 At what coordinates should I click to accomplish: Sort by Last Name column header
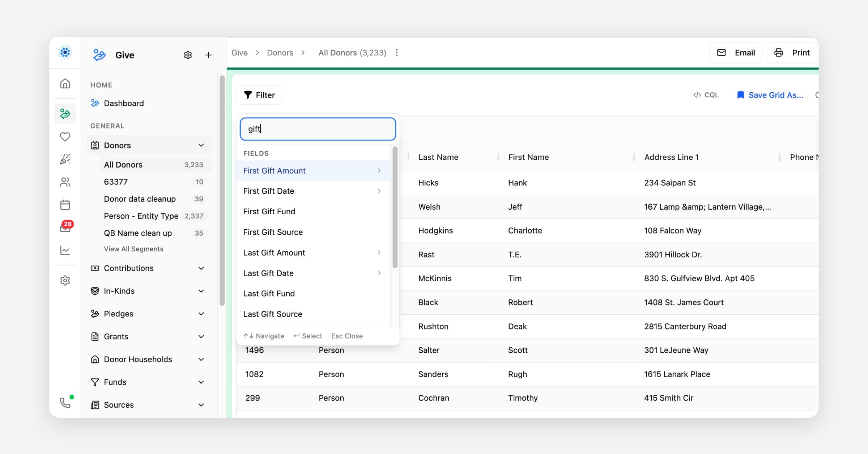438,157
